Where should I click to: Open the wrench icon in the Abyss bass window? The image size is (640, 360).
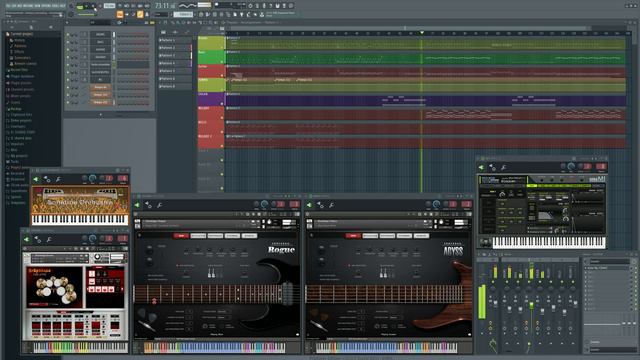pyautogui.click(x=331, y=205)
